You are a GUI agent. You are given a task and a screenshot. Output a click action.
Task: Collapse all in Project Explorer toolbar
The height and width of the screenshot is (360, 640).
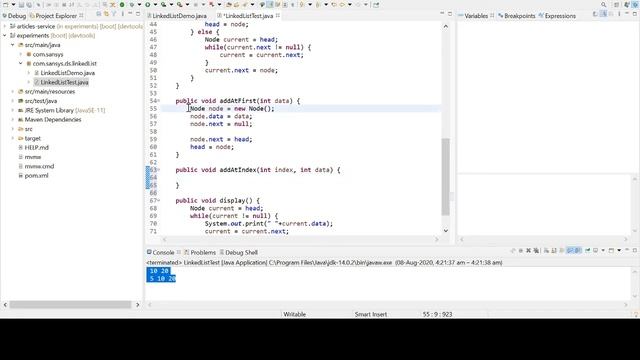tap(98, 14)
